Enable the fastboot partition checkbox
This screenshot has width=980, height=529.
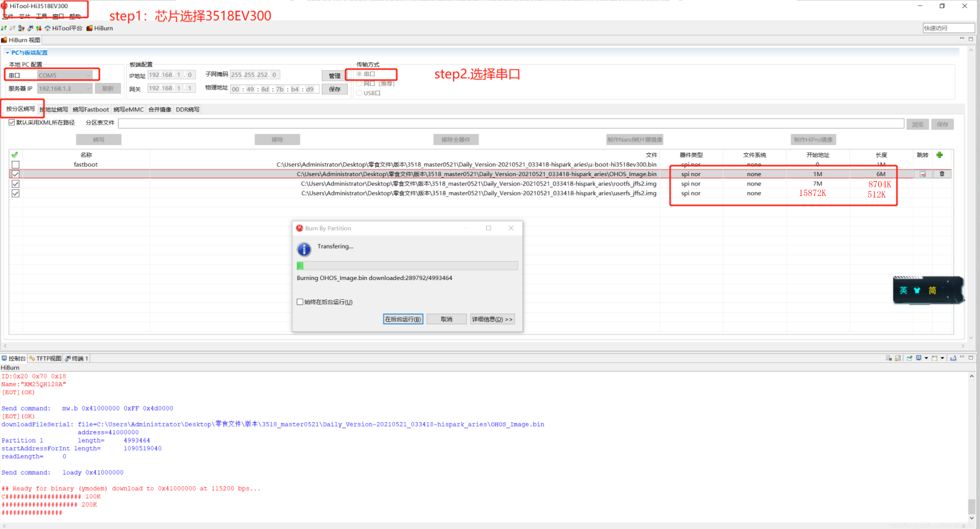point(15,164)
